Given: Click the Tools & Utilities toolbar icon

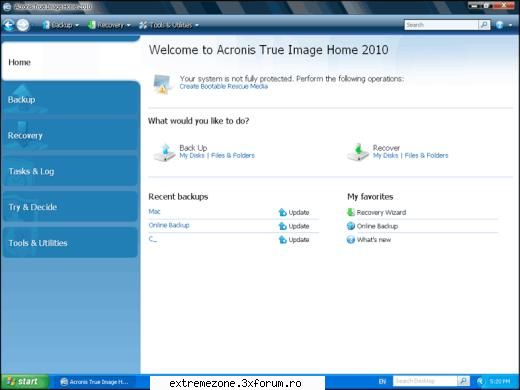Looking at the screenshot, I should click(x=143, y=25).
